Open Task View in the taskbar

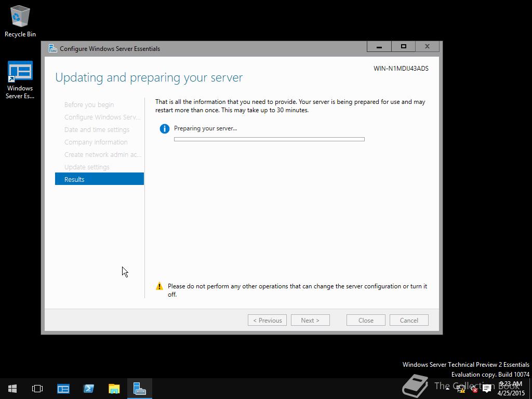(37, 389)
